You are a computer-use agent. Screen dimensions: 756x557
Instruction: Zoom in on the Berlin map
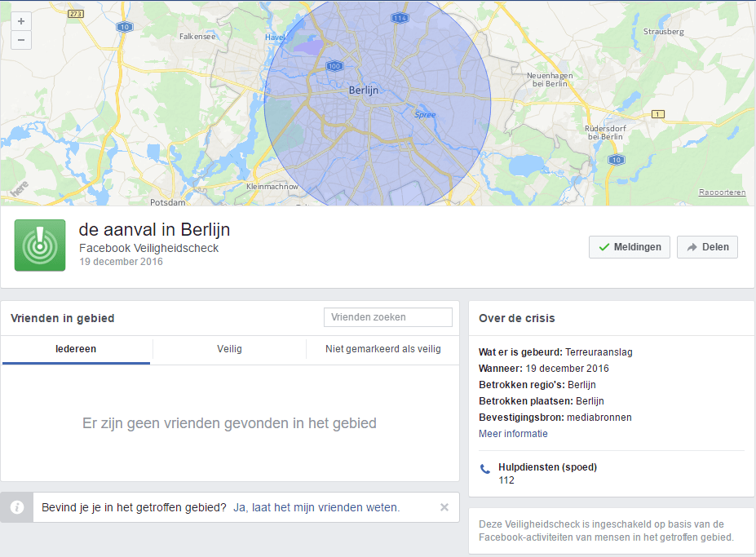point(21,21)
